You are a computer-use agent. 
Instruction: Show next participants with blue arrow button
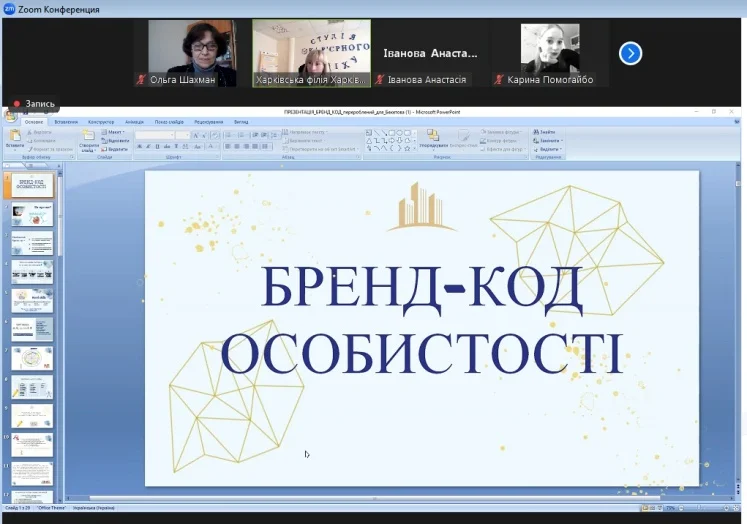(x=630, y=53)
